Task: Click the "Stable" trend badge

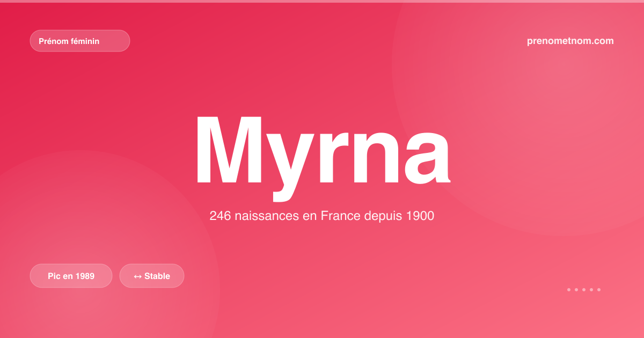Action: click(151, 276)
